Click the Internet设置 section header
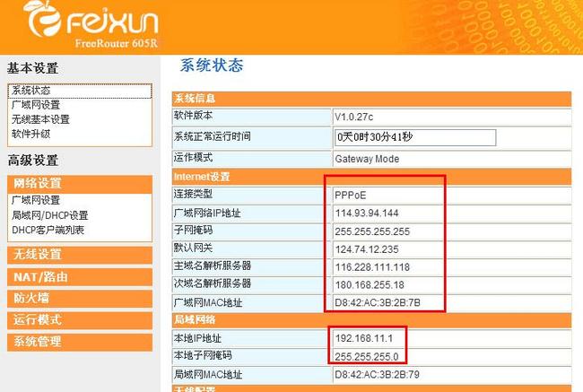This screenshot has height=392, width=583. point(371,177)
